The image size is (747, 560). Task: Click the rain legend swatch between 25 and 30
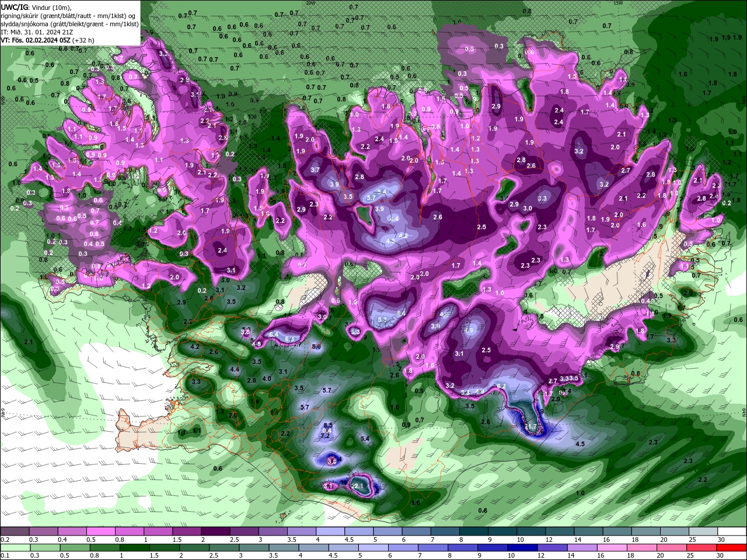(x=702, y=548)
